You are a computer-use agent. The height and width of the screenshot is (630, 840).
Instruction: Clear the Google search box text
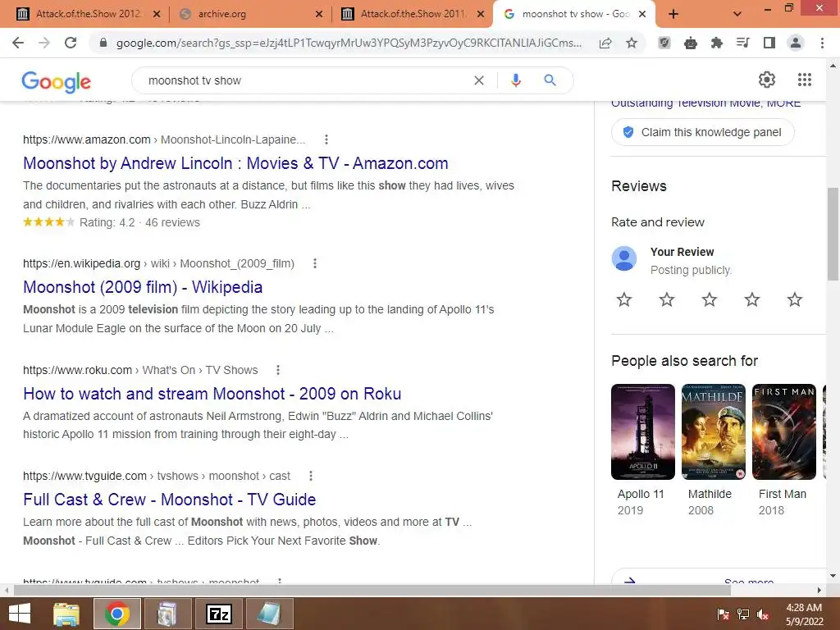[x=479, y=80]
